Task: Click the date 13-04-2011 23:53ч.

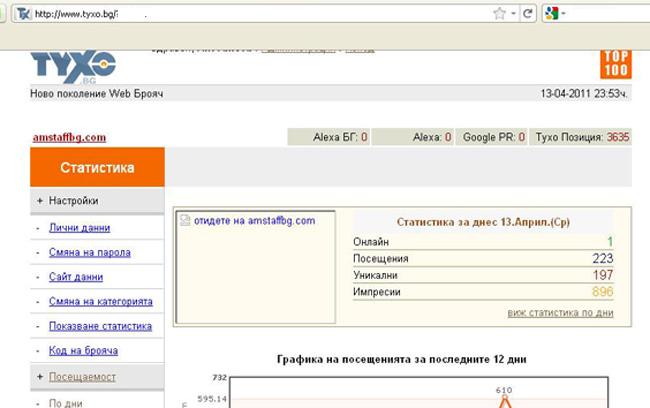Action: (584, 94)
